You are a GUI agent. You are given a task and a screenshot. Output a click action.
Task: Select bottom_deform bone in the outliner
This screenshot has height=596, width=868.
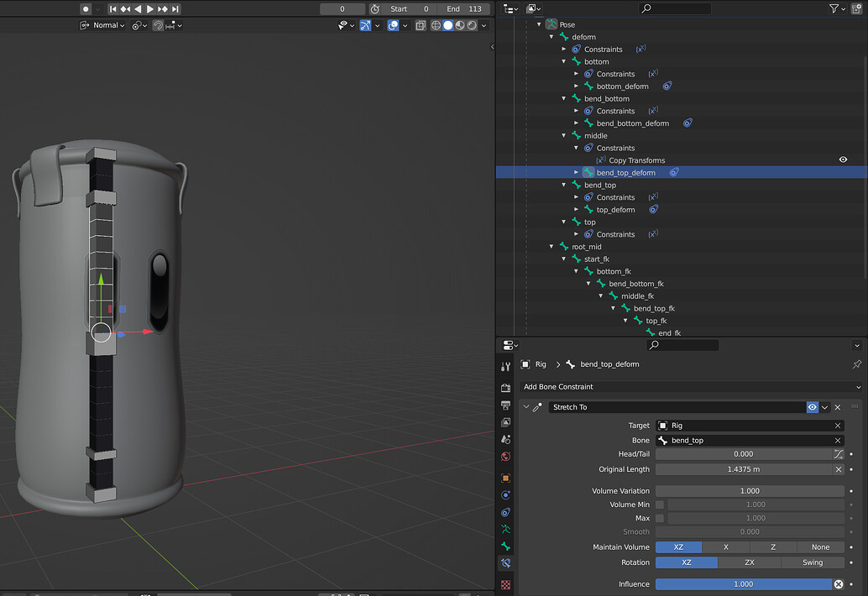point(622,86)
